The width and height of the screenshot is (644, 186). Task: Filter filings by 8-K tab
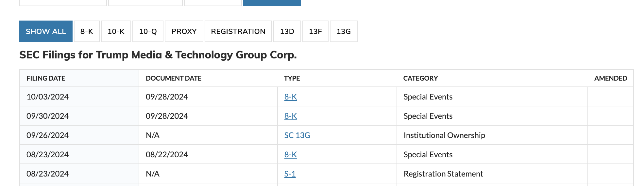(x=87, y=31)
